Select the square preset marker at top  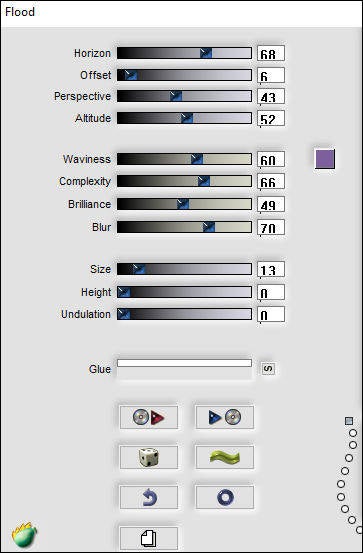pos(349,421)
